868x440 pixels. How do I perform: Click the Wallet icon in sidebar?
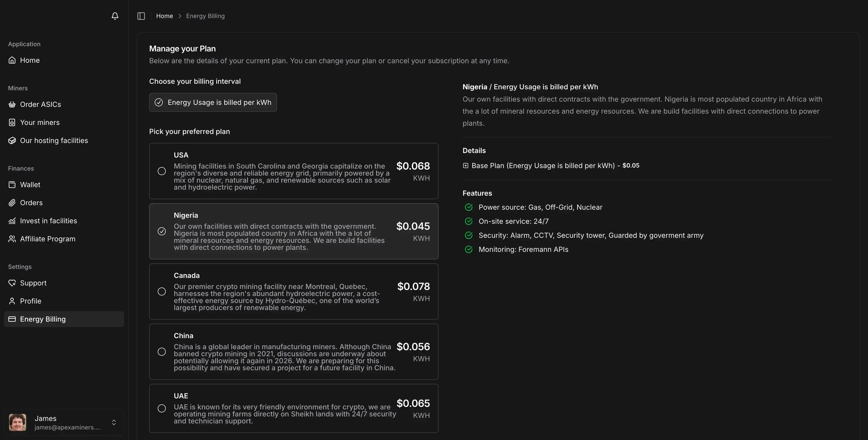(12, 184)
